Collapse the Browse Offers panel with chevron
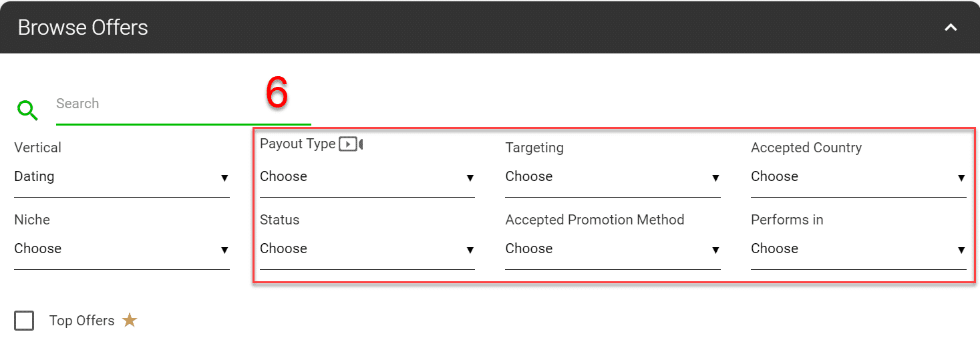The image size is (980, 342). 951,27
